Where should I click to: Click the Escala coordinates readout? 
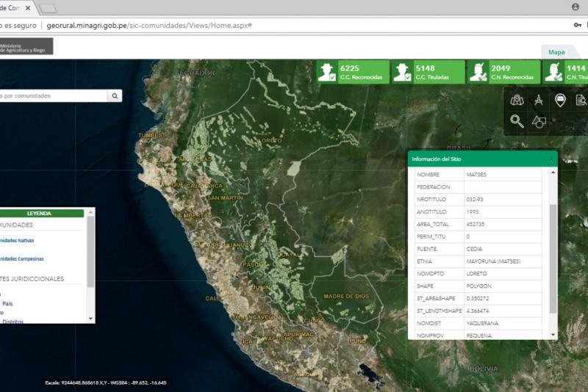(x=106, y=382)
